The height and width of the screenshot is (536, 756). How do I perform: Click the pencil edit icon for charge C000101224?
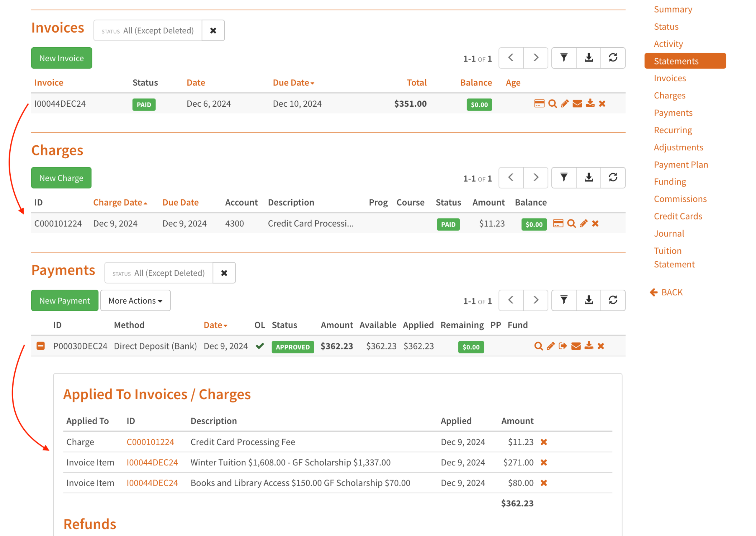(x=583, y=223)
